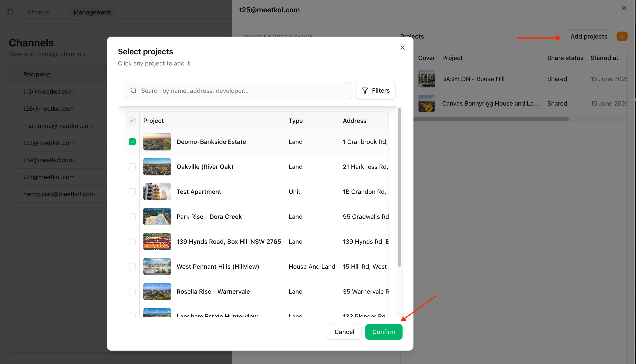Open Oakville (River Oak) thumbnail
This screenshot has height=364, width=636.
click(x=157, y=167)
